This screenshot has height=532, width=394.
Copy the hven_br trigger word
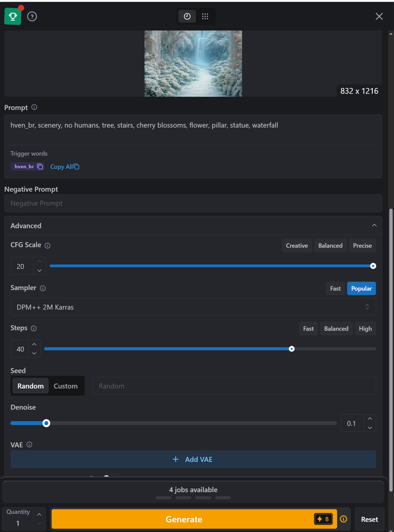click(x=40, y=167)
